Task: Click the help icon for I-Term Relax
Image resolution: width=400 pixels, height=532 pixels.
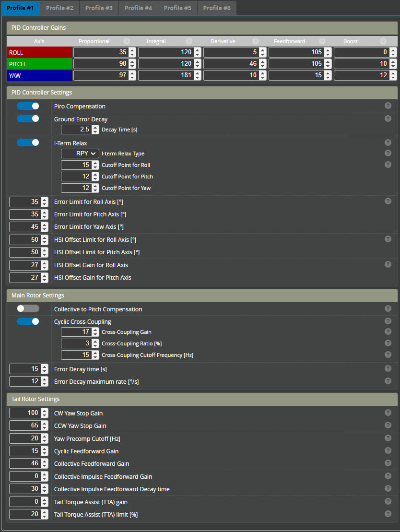Action: tap(388, 142)
